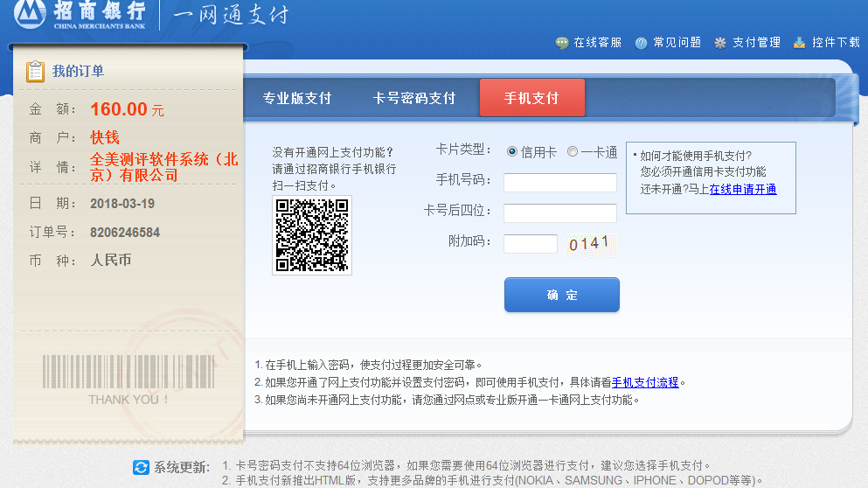The height and width of the screenshot is (488, 868).
Task: Click the order number 8206246584
Action: [125, 232]
